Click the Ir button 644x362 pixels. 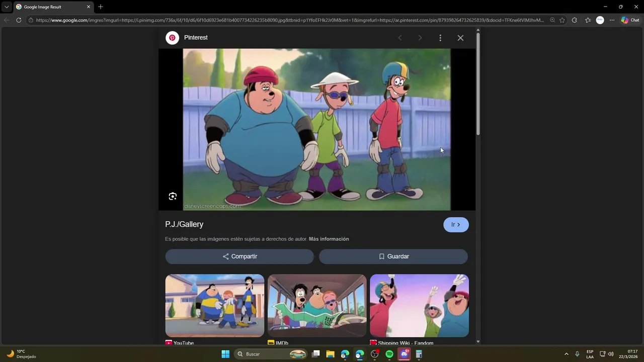(456, 225)
